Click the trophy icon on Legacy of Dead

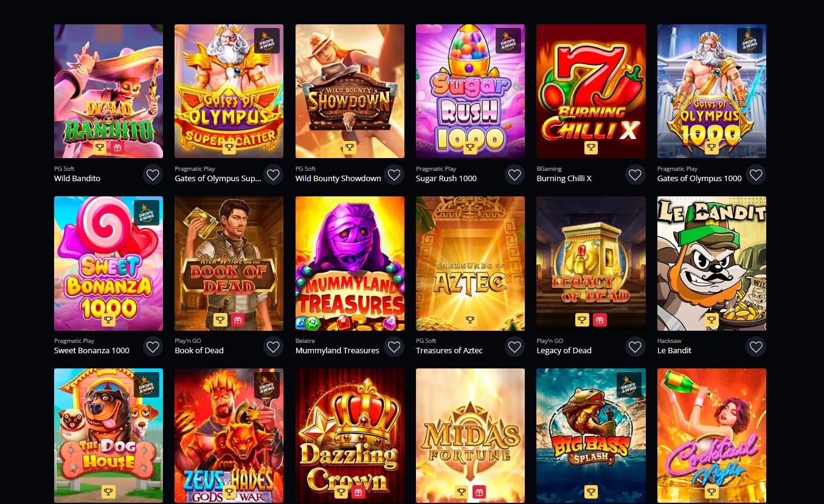[582, 320]
